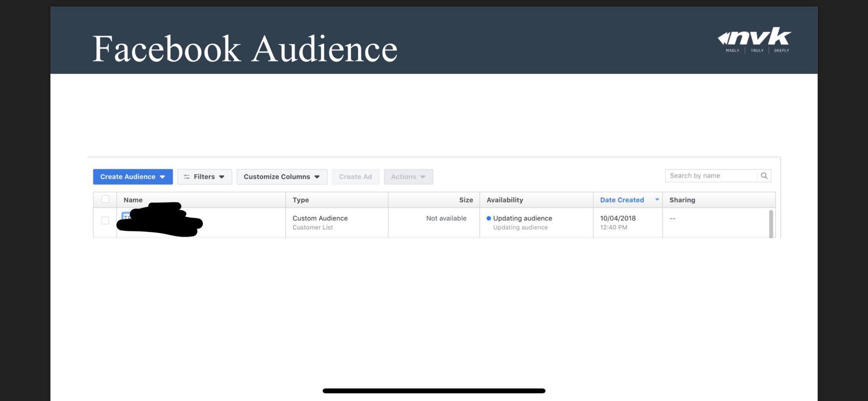Select the 'Custom Audience' type text

(320, 218)
